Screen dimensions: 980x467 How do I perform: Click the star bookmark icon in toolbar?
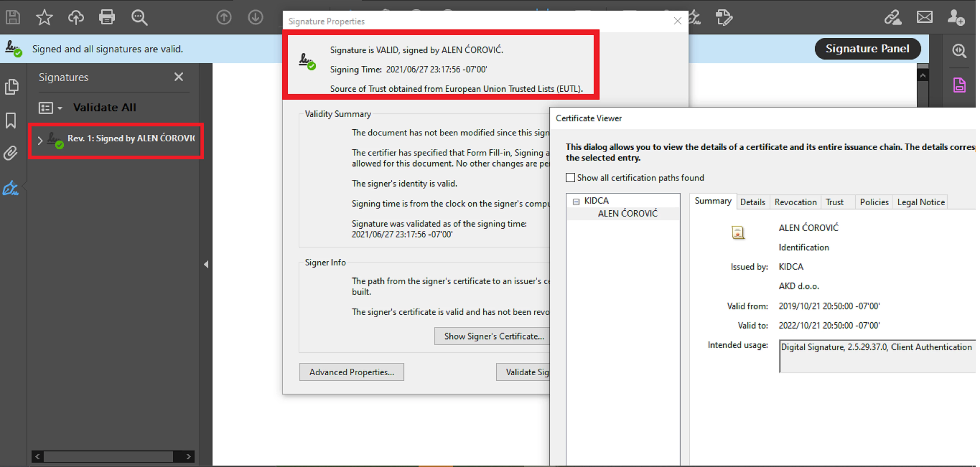tap(44, 17)
